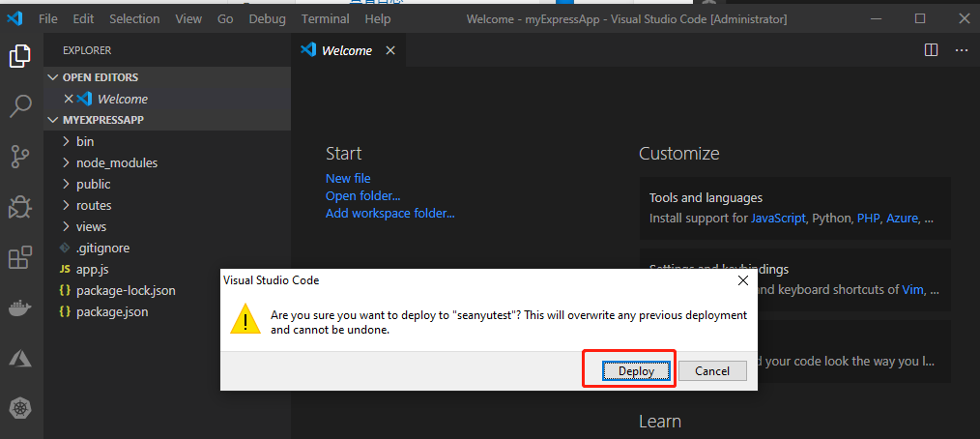Click the braces icon beside package-lock.json
This screenshot has width=980, height=439.
coord(65,291)
